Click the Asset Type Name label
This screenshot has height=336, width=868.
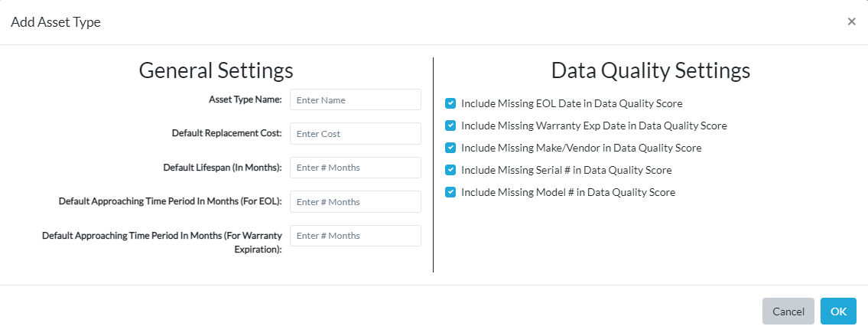click(245, 99)
